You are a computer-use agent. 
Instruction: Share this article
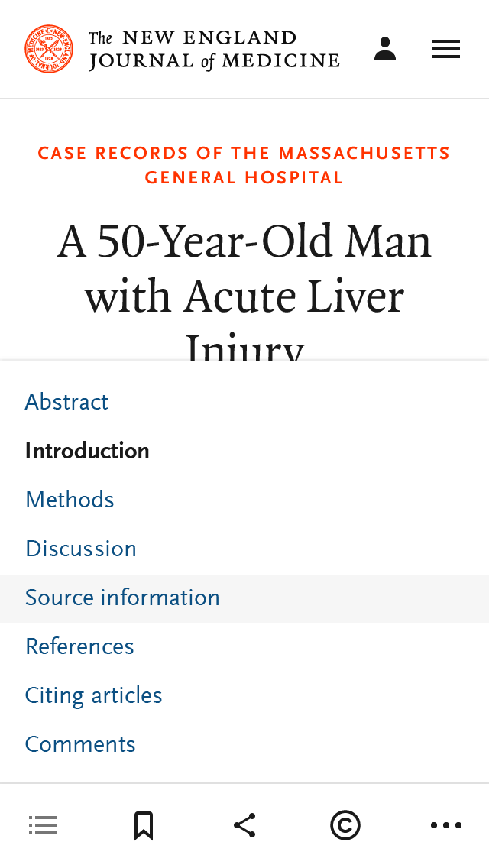pyautogui.click(x=244, y=825)
